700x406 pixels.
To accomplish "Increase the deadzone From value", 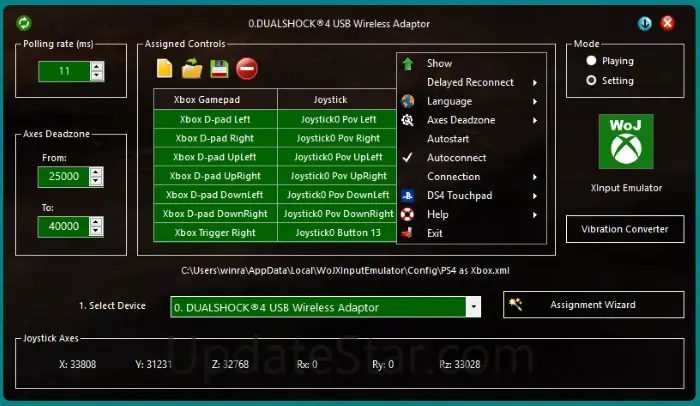I will [96, 172].
